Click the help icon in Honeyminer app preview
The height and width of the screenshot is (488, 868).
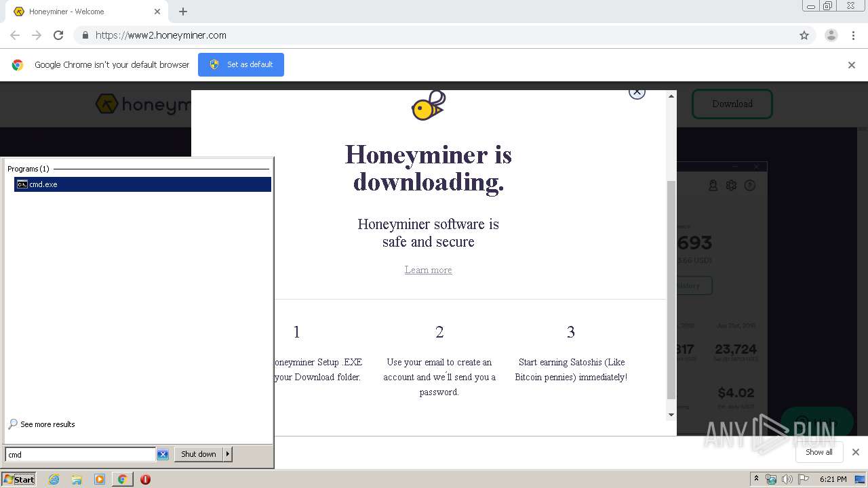(750, 185)
